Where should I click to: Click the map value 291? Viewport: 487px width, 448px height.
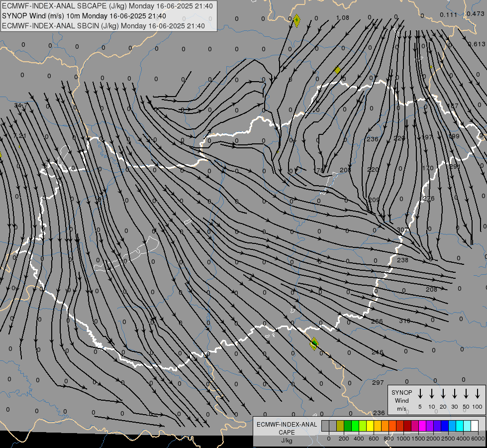(x=455, y=167)
